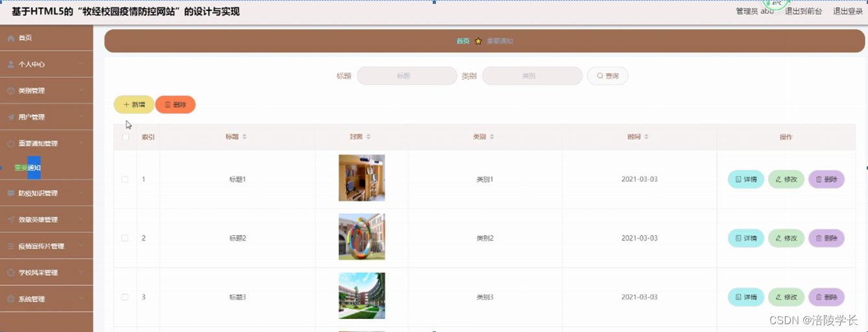Viewport: 868px width, 332px height.
Task: Focus the 类别 search input field
Action: [532, 76]
